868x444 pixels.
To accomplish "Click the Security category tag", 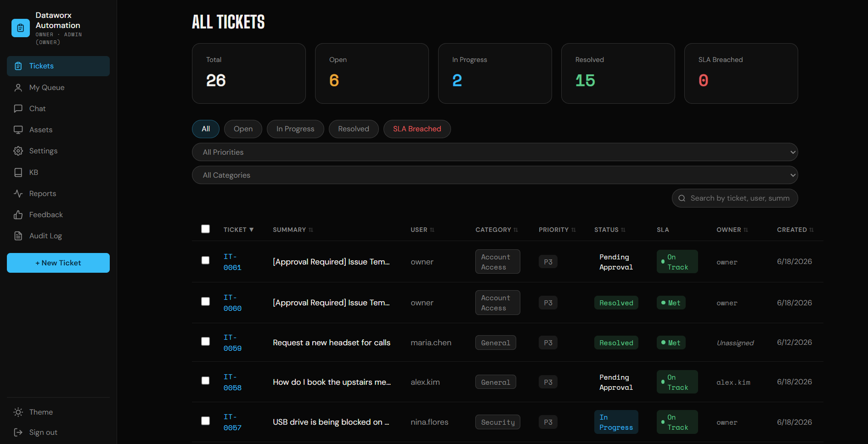I will click(x=498, y=422).
